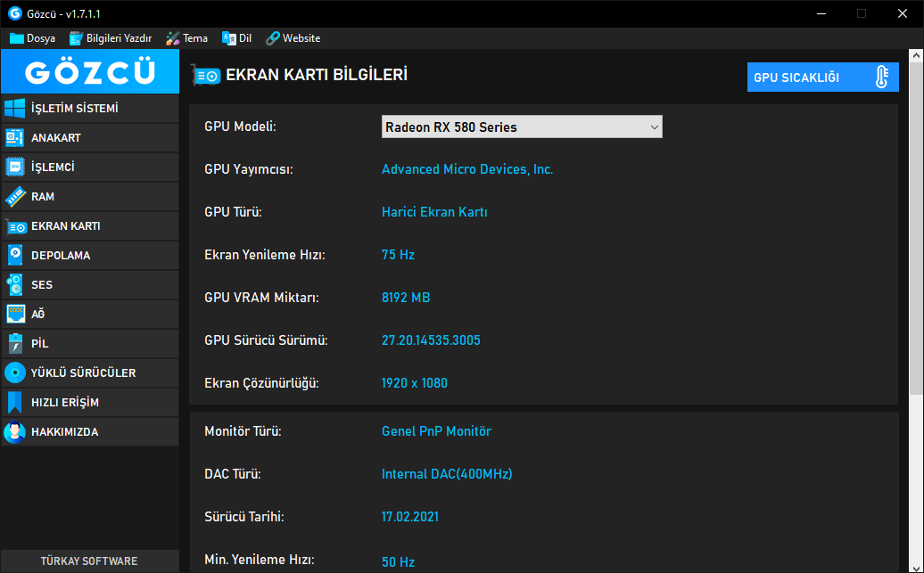Viewport: 924px width, 573px height.
Task: Open the Tema menu
Action: point(186,38)
